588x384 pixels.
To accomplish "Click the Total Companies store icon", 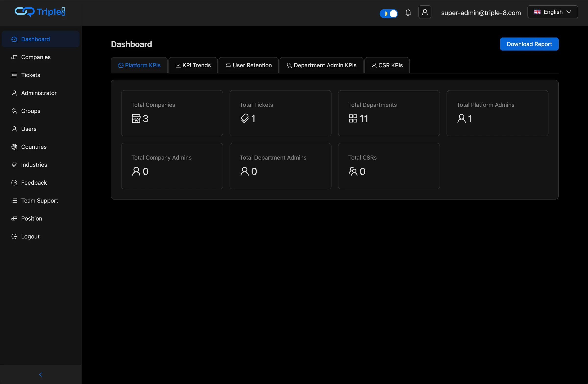I will tap(136, 119).
